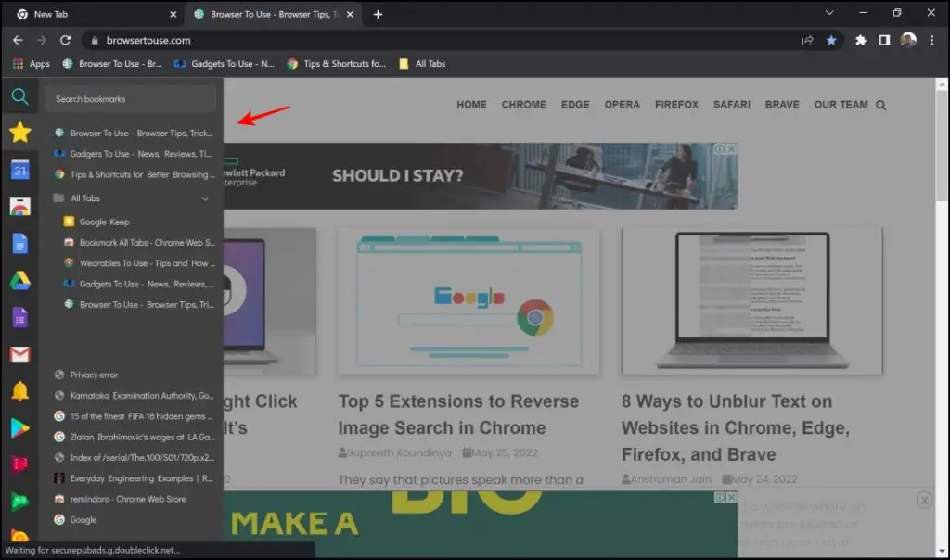This screenshot has height=560, width=950.
Task: Select CHROME in the site navigation menu
Action: 523,105
